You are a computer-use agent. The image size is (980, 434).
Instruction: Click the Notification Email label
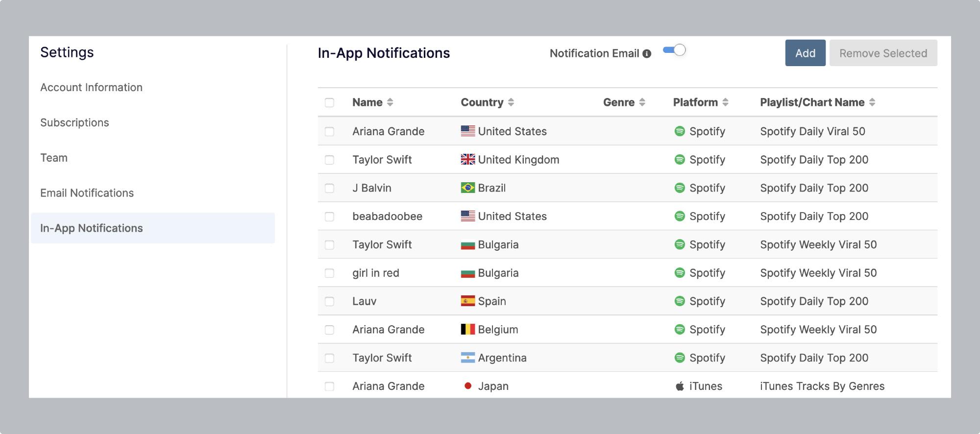click(594, 53)
